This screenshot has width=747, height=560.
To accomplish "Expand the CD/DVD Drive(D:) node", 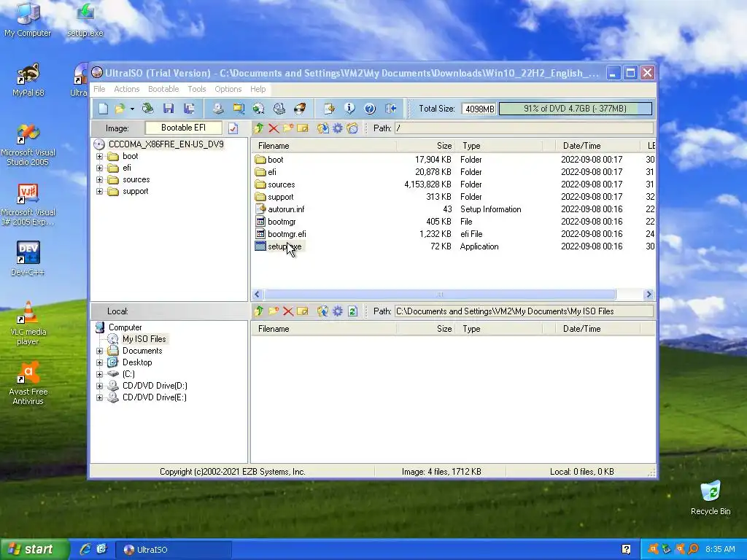I will (x=99, y=386).
